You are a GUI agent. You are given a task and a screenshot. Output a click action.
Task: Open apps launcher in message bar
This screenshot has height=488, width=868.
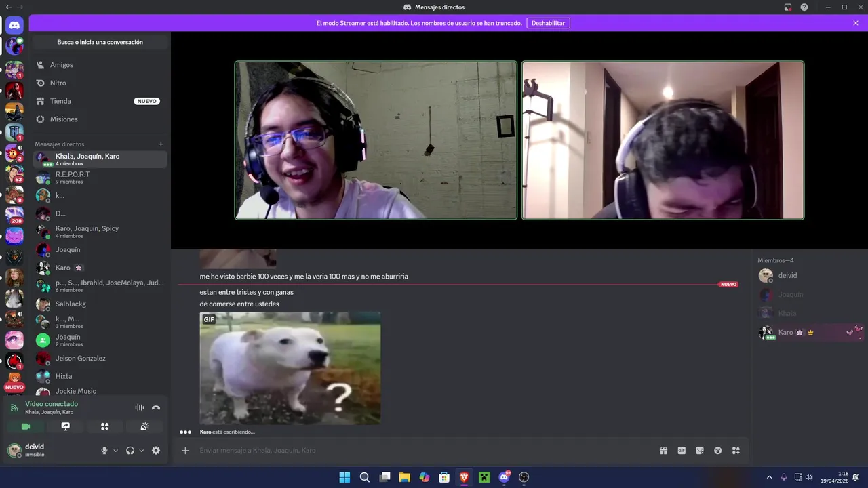point(736,451)
